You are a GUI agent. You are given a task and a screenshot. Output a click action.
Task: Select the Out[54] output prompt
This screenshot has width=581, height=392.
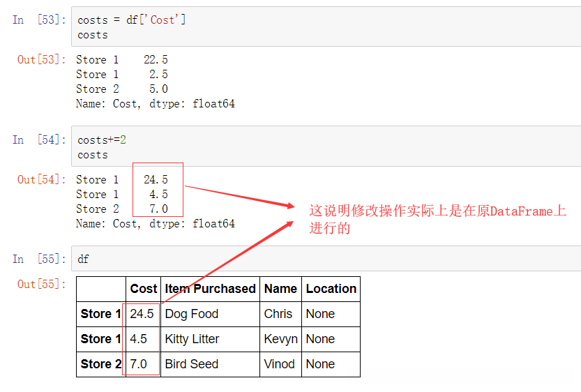click(42, 179)
